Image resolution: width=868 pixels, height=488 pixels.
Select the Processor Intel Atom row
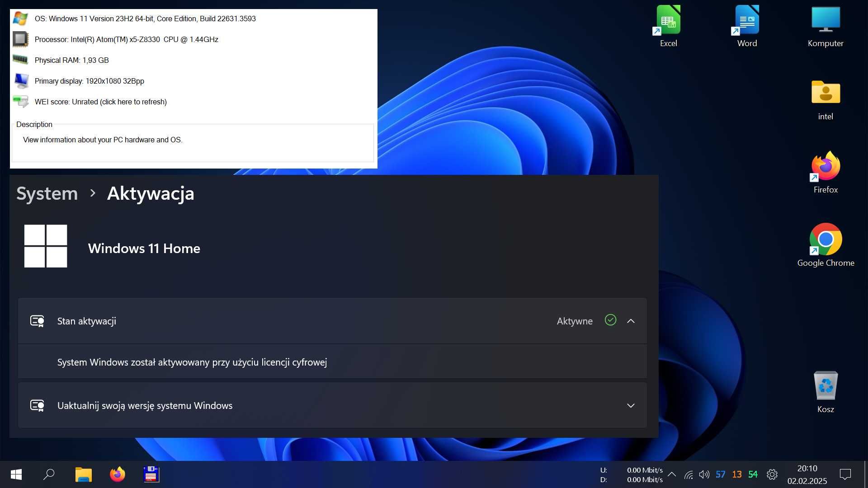(x=127, y=39)
